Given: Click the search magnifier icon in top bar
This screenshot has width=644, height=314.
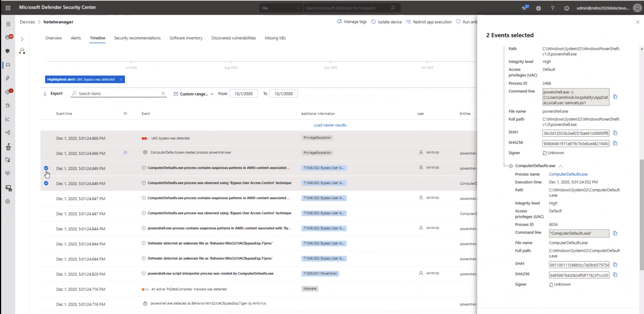Looking at the screenshot, I should 393,8.
